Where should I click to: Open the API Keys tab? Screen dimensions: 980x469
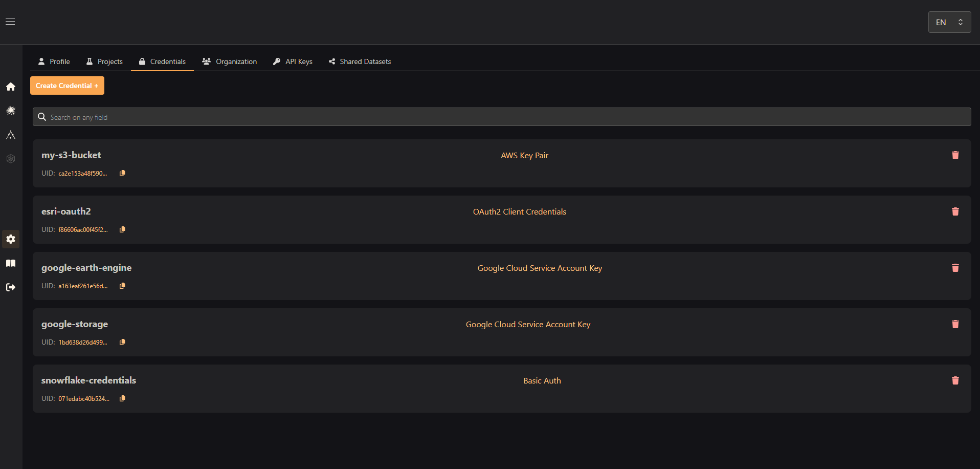(x=293, y=61)
